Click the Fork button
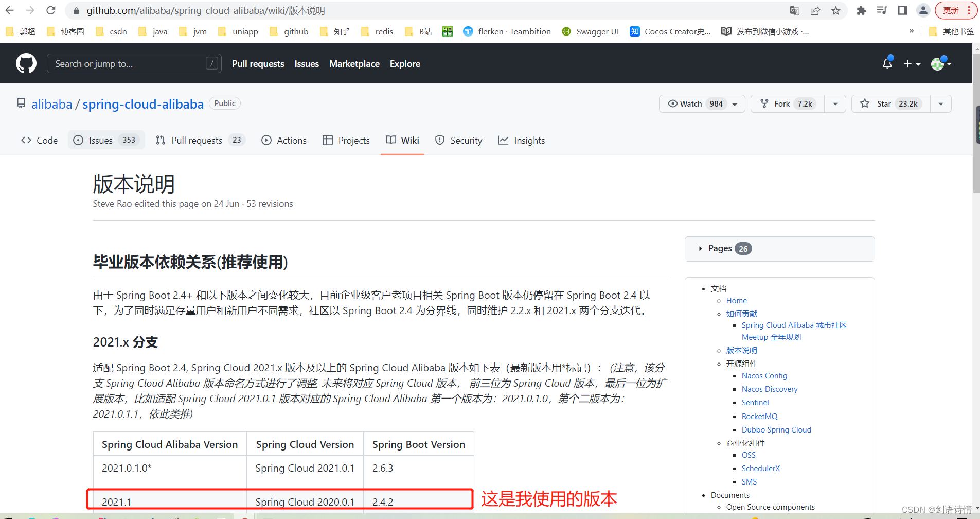 pos(788,103)
